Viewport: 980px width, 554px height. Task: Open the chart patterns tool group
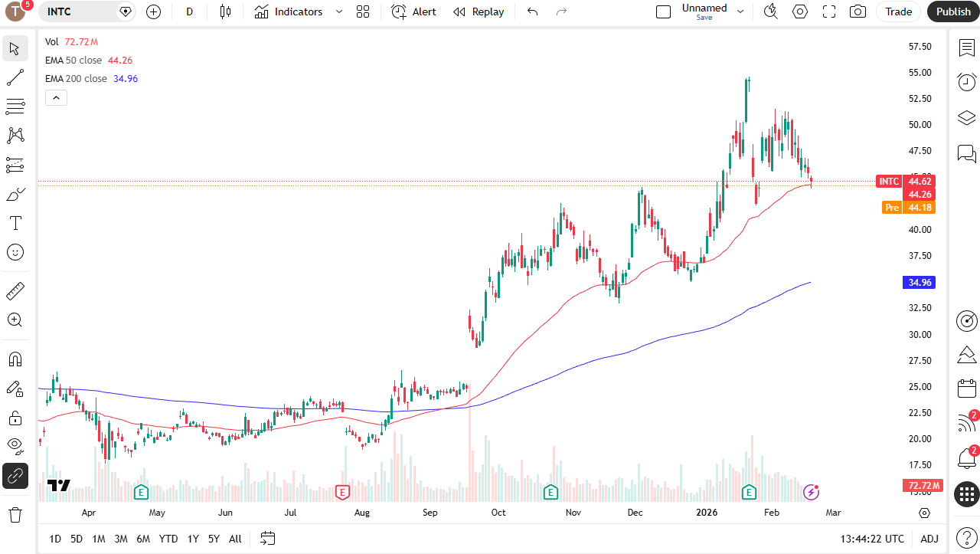15,136
